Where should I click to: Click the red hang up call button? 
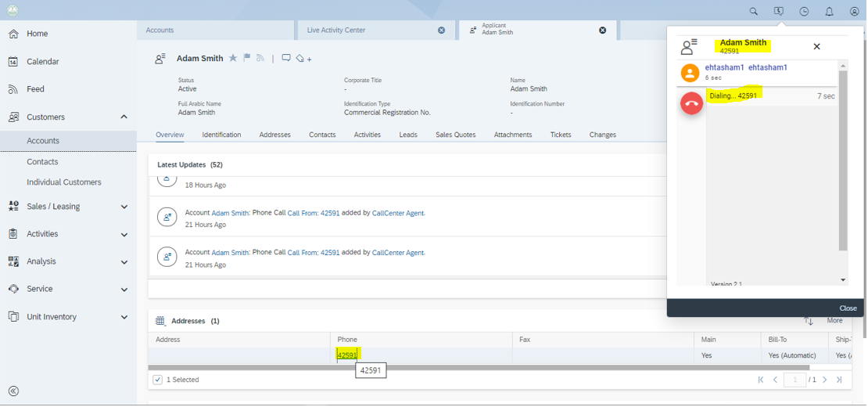pyautogui.click(x=691, y=103)
